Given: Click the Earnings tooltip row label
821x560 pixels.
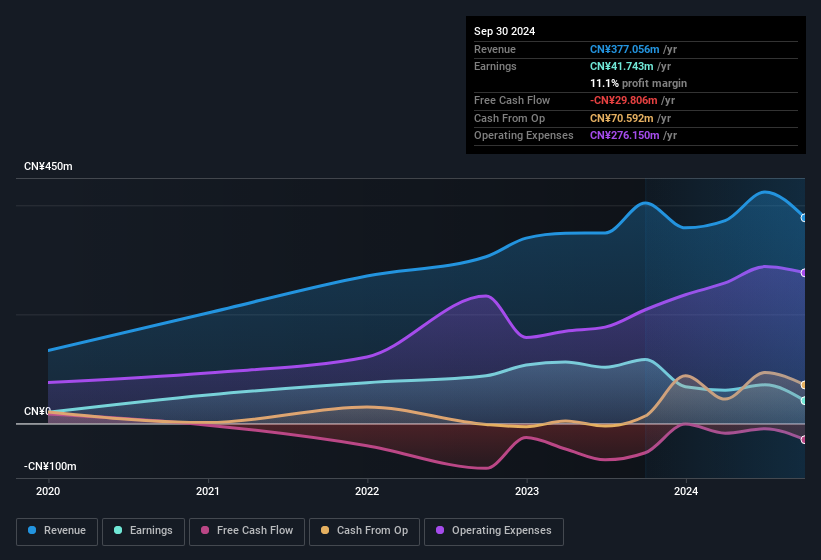Looking at the screenshot, I should click(x=495, y=66).
